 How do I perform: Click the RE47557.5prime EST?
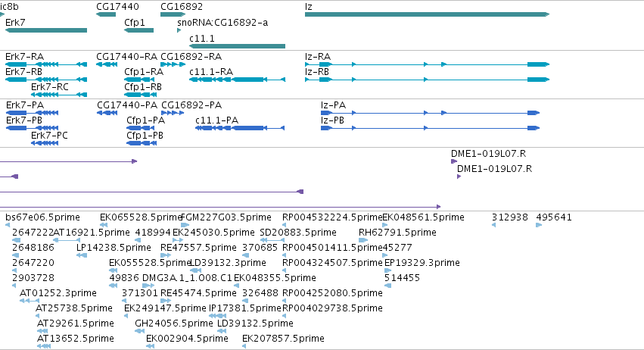tap(166, 256)
